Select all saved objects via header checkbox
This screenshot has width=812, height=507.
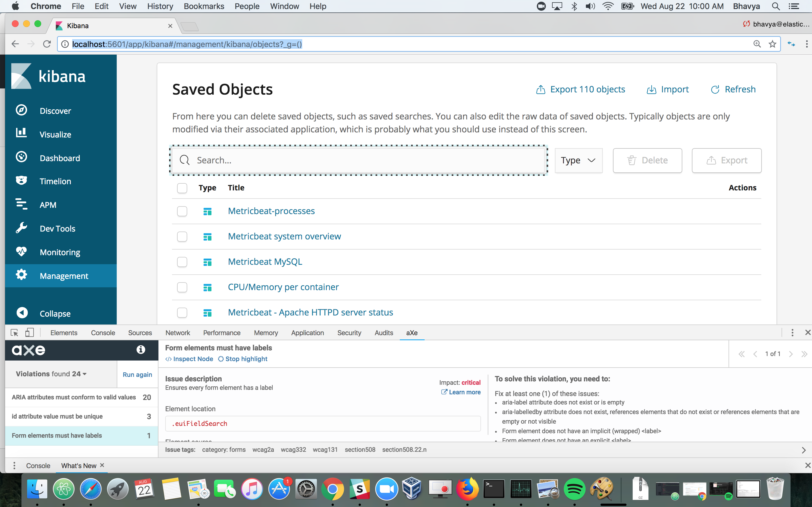pos(182,188)
